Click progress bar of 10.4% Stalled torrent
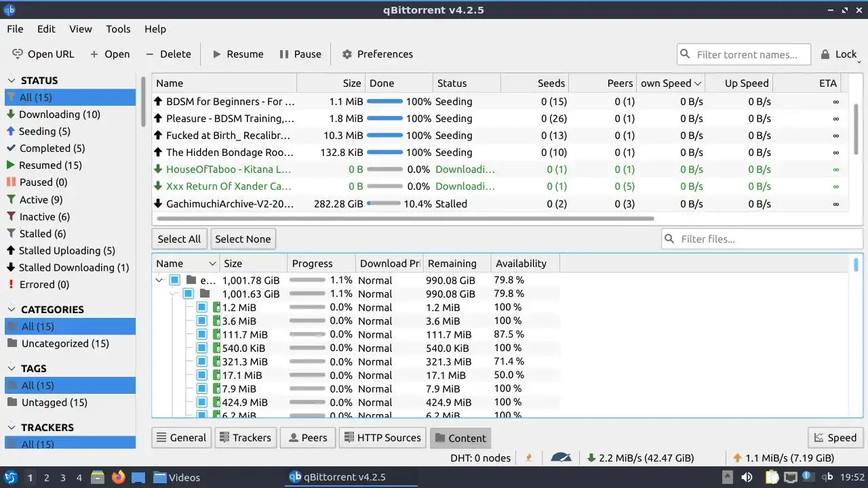This screenshot has height=488, width=868. 384,203
